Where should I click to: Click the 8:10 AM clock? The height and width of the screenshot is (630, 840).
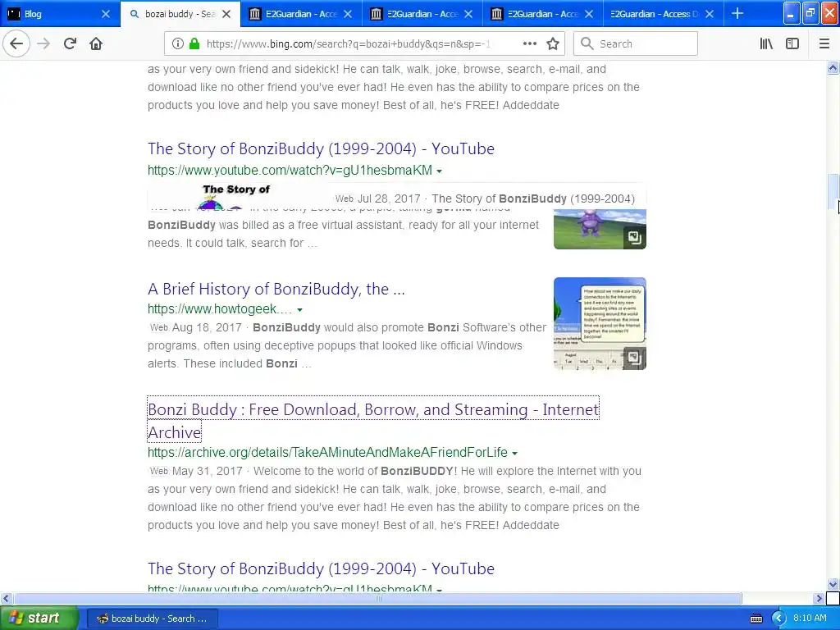tap(810, 618)
